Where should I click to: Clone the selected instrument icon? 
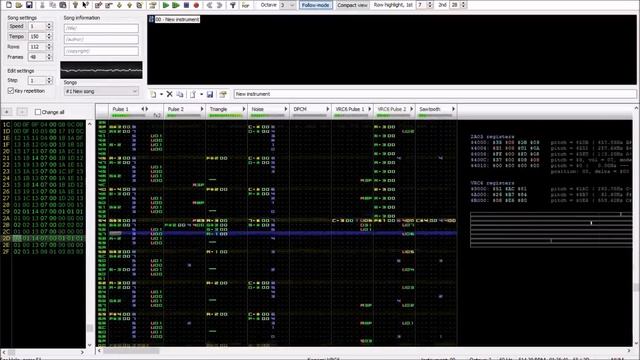(x=180, y=94)
